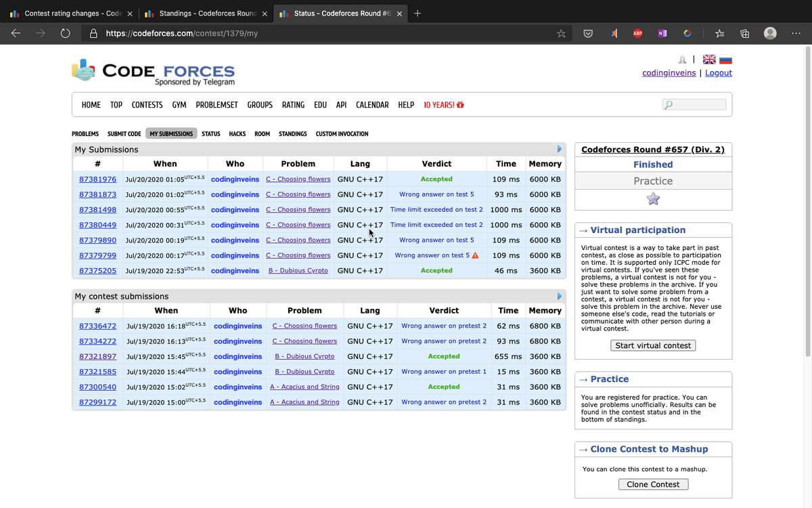The width and height of the screenshot is (812, 508).
Task: Click the blue arrow in My Submissions header
Action: coord(560,149)
